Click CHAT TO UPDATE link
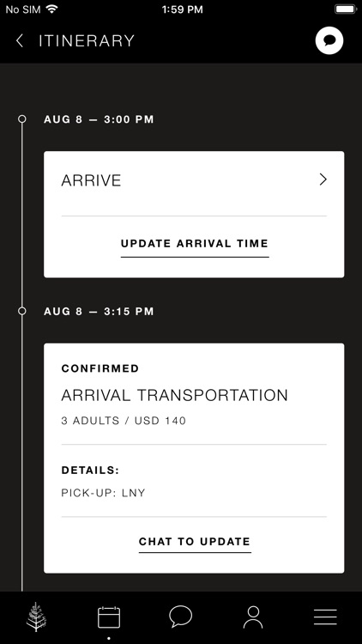This screenshot has width=362, height=644. click(x=195, y=541)
